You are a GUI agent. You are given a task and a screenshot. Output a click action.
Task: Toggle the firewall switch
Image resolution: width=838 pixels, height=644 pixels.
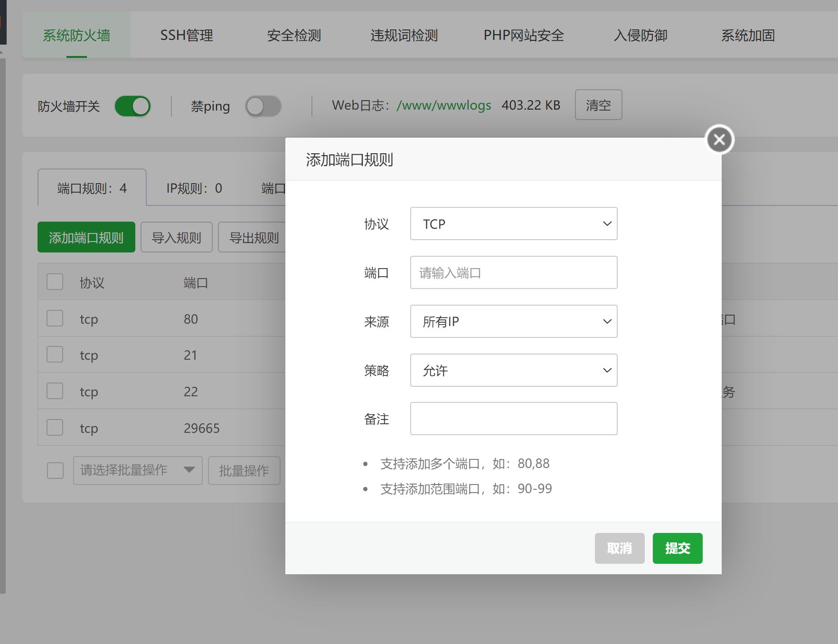pos(132,106)
